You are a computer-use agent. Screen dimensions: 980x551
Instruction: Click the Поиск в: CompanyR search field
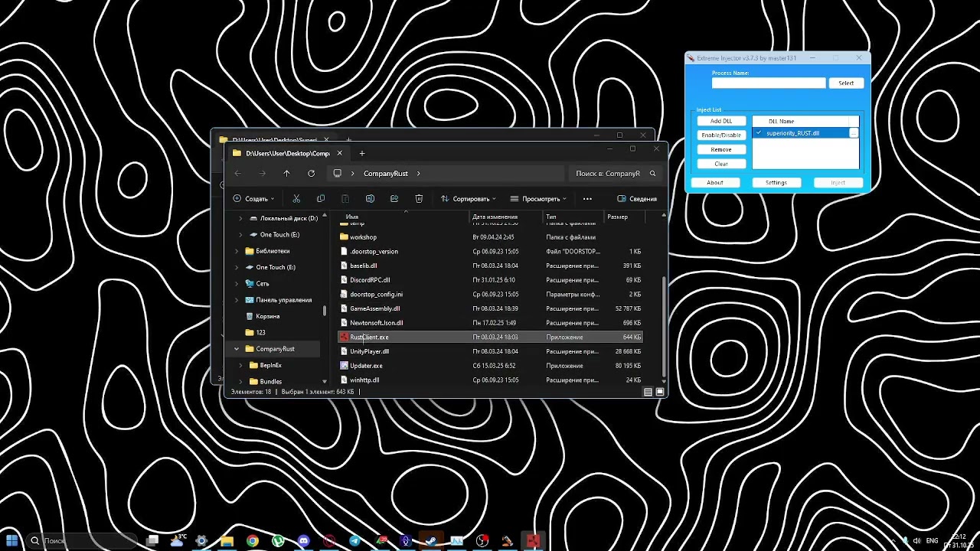click(616, 174)
